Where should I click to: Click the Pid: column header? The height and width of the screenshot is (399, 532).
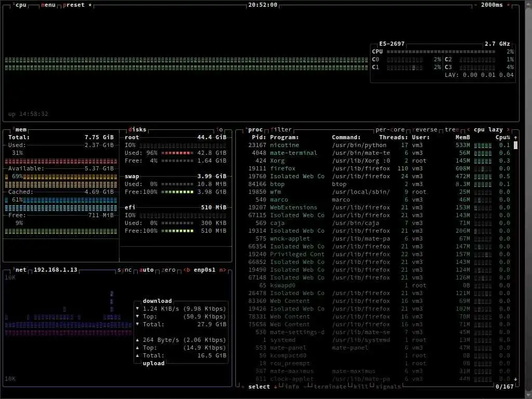[259, 137]
